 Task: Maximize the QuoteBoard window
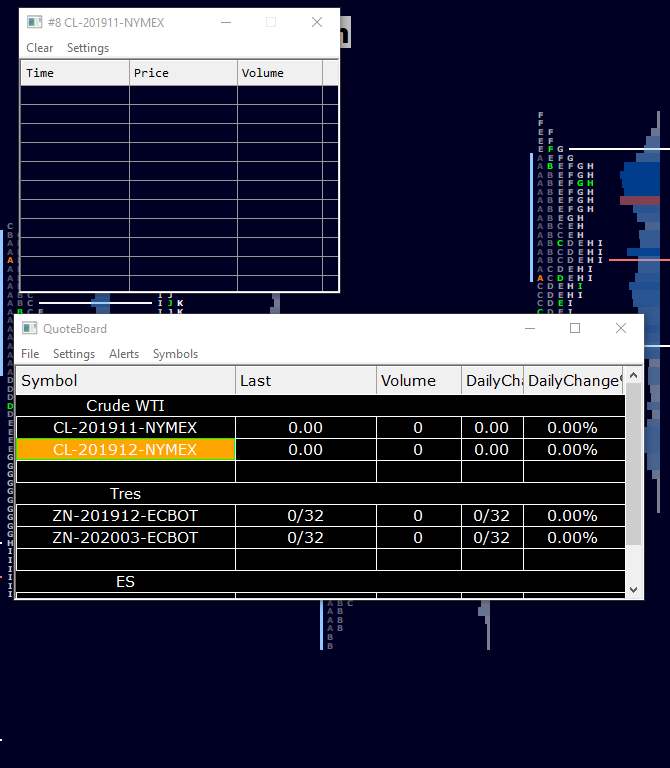575,328
